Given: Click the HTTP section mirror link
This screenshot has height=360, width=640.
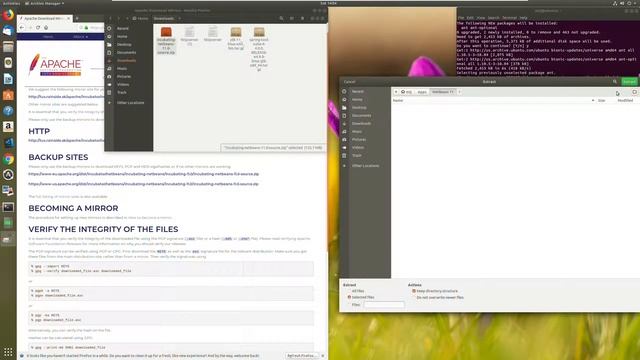Looking at the screenshot, I should tap(66, 140).
